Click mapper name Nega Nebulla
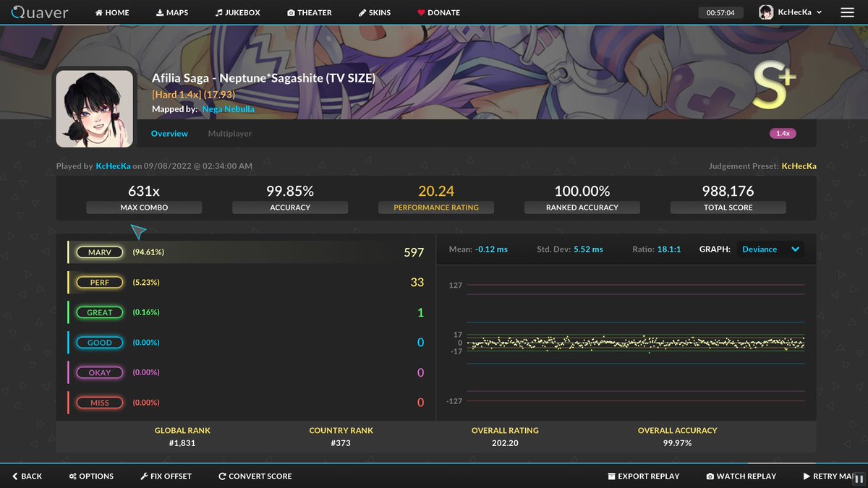The width and height of the screenshot is (868, 488). [228, 109]
